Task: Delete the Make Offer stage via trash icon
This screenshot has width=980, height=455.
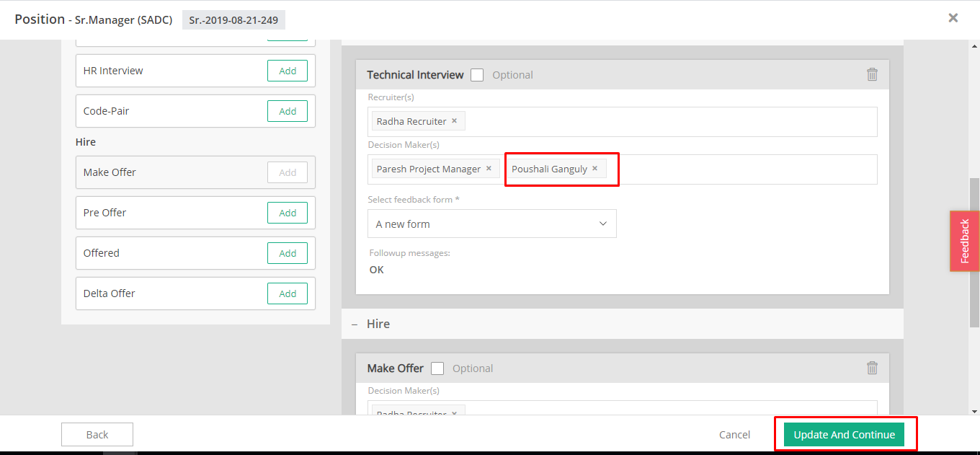Action: click(872, 368)
